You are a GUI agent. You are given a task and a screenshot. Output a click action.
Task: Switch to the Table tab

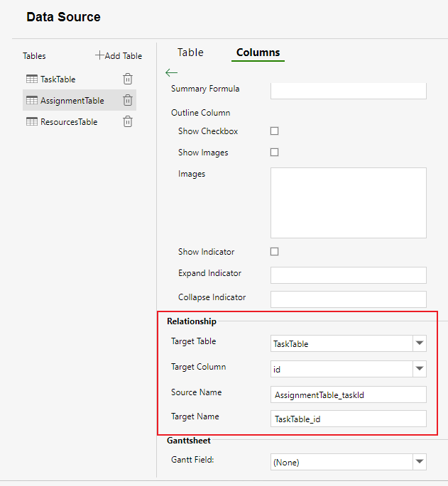[190, 53]
